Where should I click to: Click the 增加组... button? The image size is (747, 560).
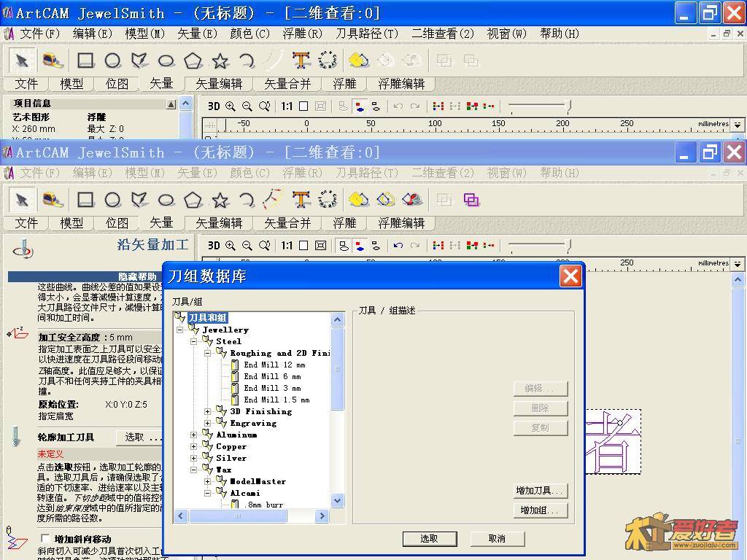[541, 510]
